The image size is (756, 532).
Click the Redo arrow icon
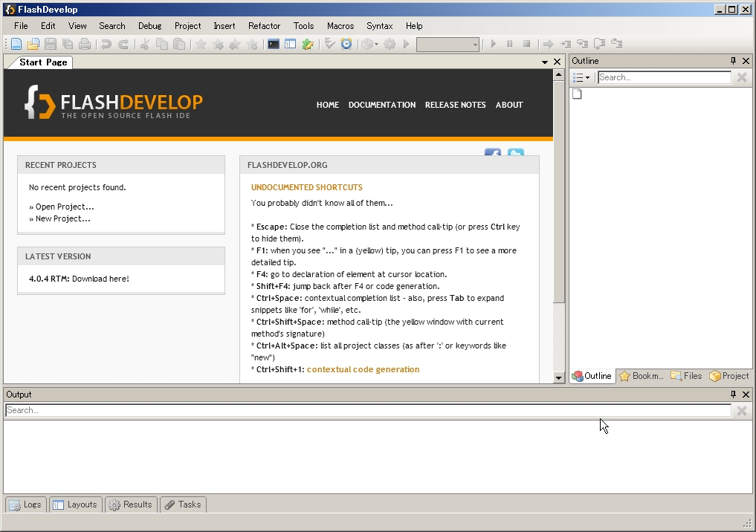[123, 45]
